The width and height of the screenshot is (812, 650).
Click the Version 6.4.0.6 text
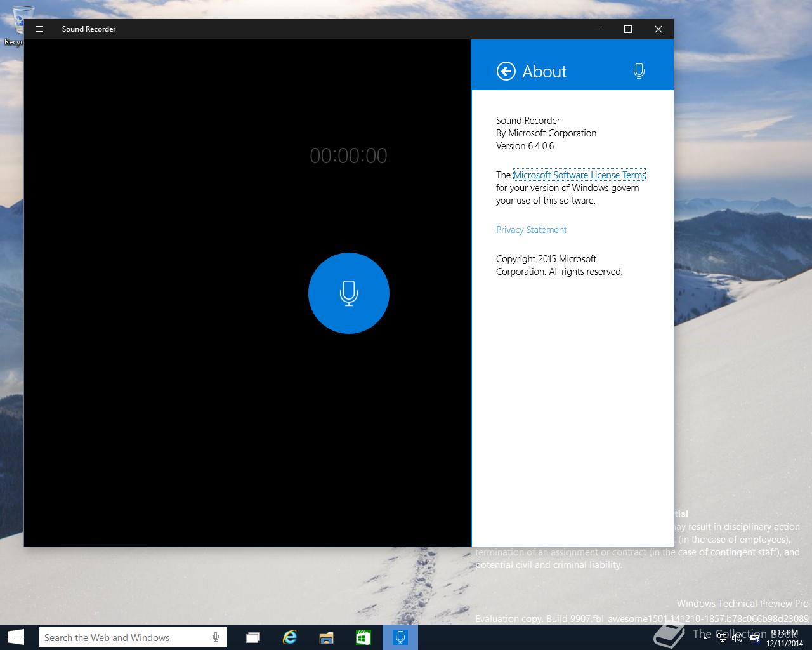pos(525,146)
